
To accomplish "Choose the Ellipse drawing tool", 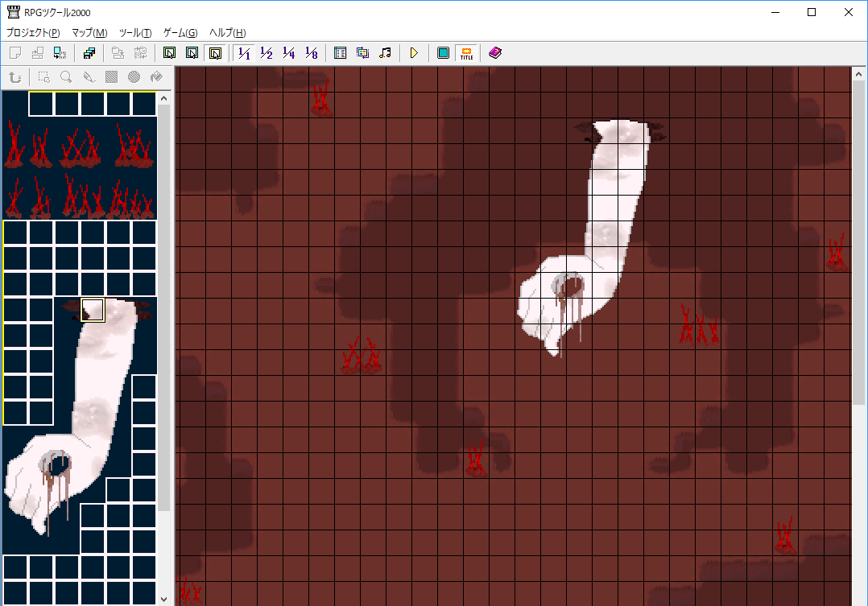I will pyautogui.click(x=134, y=77).
